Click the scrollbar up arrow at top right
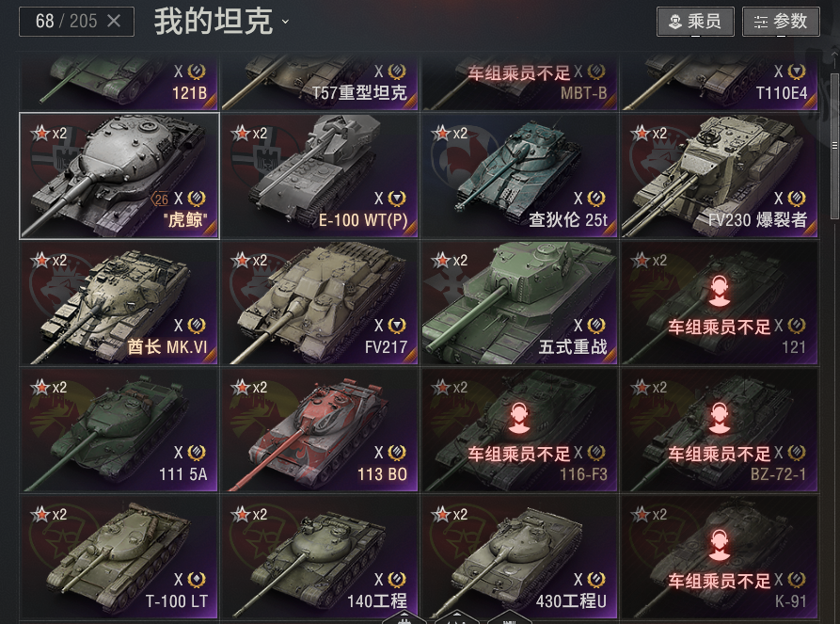 (x=834, y=56)
